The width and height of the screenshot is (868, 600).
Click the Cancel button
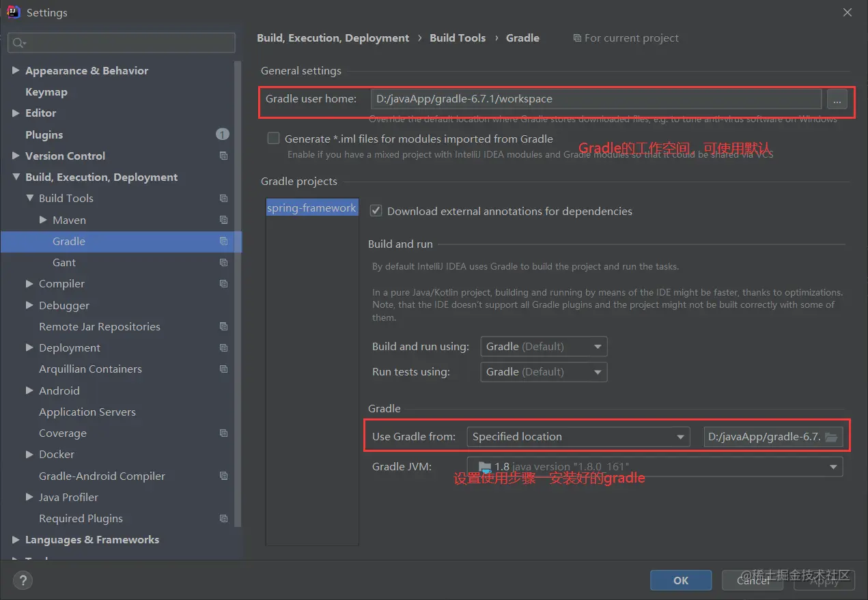753,580
